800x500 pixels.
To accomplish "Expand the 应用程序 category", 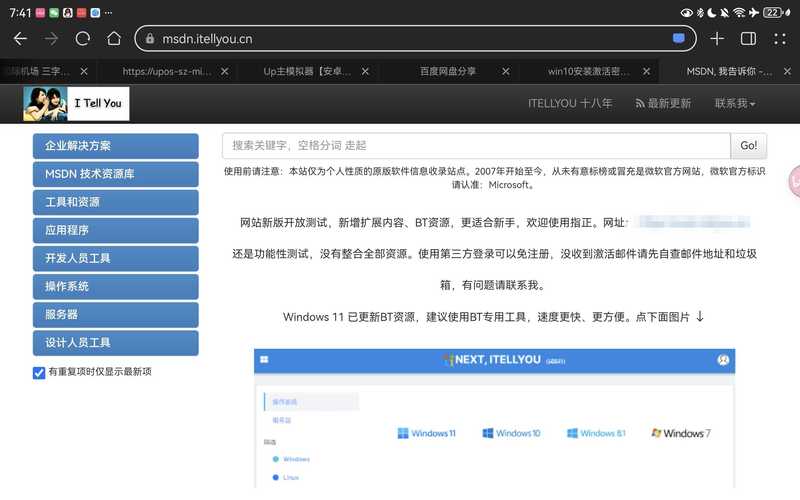I will point(116,230).
